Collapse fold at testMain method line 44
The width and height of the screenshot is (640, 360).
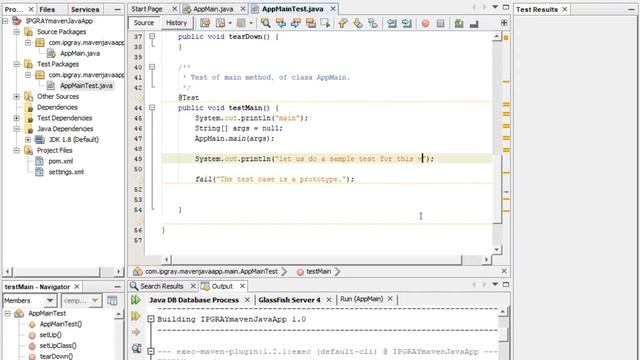(152, 108)
